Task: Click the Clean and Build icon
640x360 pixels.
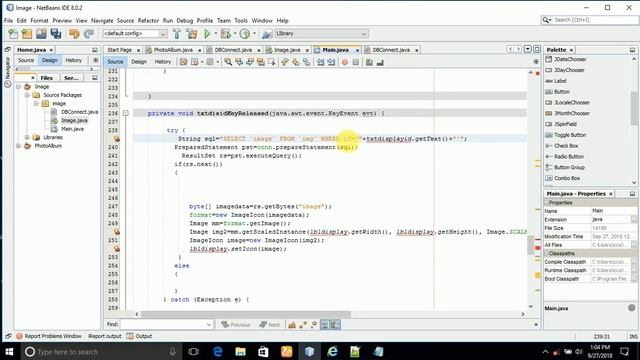Action: (x=191, y=33)
